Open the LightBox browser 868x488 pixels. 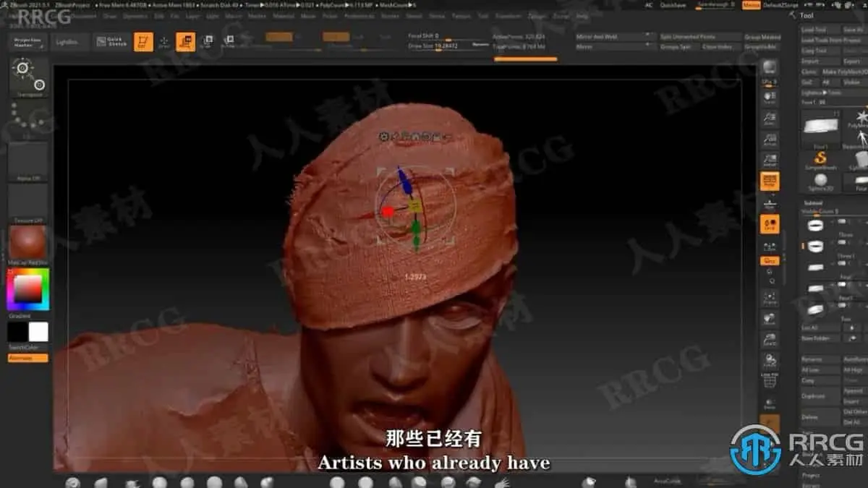(x=70, y=42)
